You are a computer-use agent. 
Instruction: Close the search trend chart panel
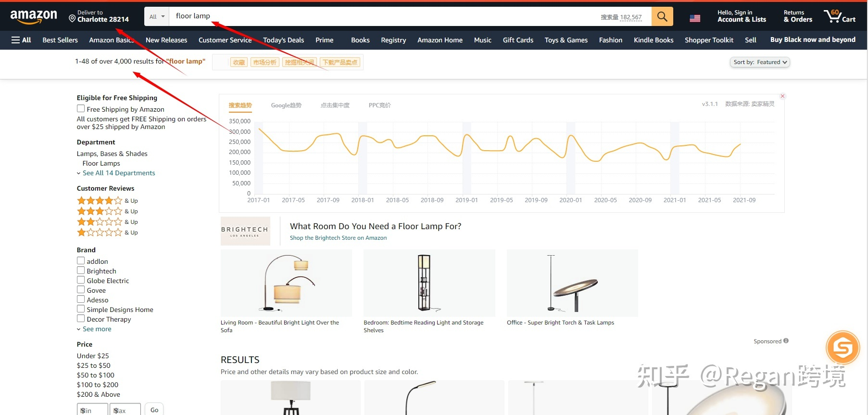pos(782,96)
